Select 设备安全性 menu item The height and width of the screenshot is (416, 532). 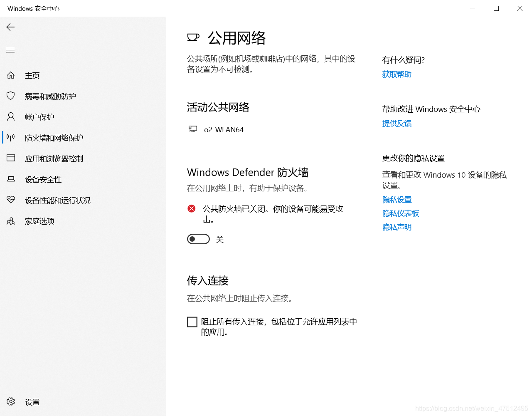(43, 179)
